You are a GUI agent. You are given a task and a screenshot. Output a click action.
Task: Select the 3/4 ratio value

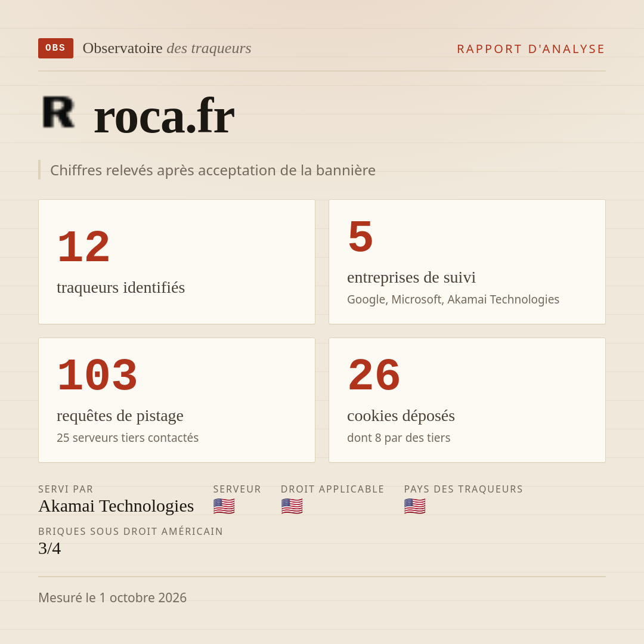49,549
